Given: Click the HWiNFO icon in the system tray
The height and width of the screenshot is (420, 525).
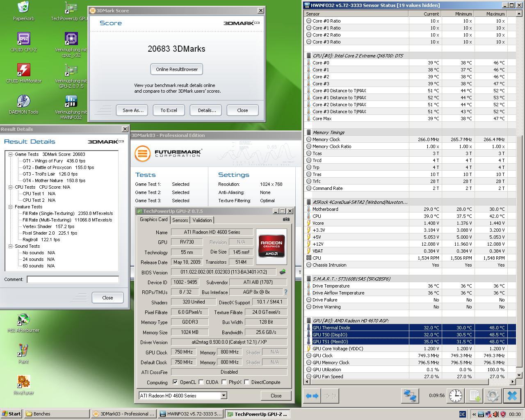Looking at the screenshot, I should click(x=481, y=414).
